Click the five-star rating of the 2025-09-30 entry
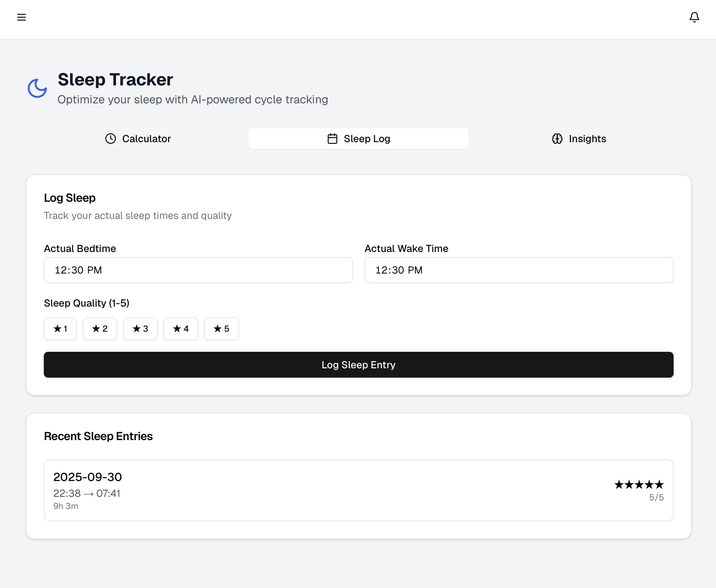This screenshot has height=588, width=716. [638, 485]
